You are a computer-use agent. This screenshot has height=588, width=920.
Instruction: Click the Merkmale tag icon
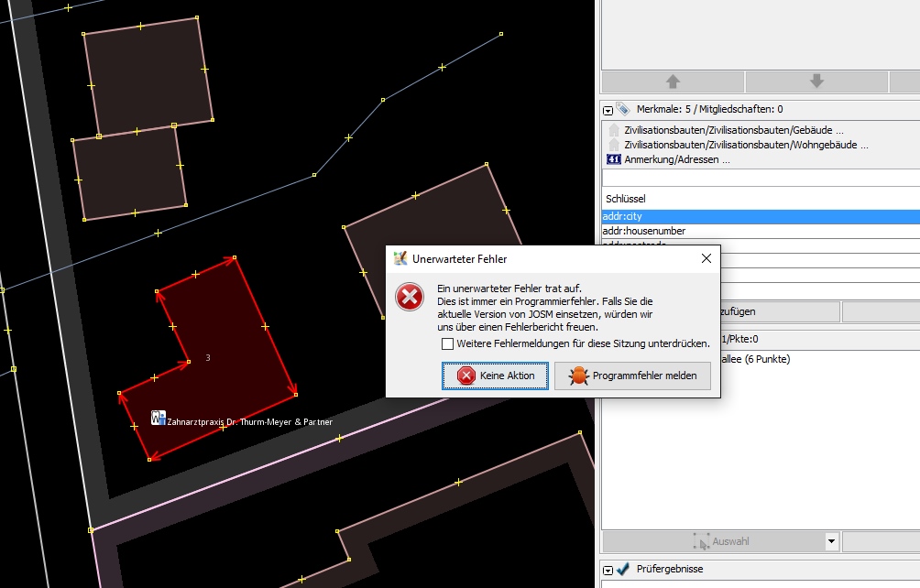click(623, 109)
